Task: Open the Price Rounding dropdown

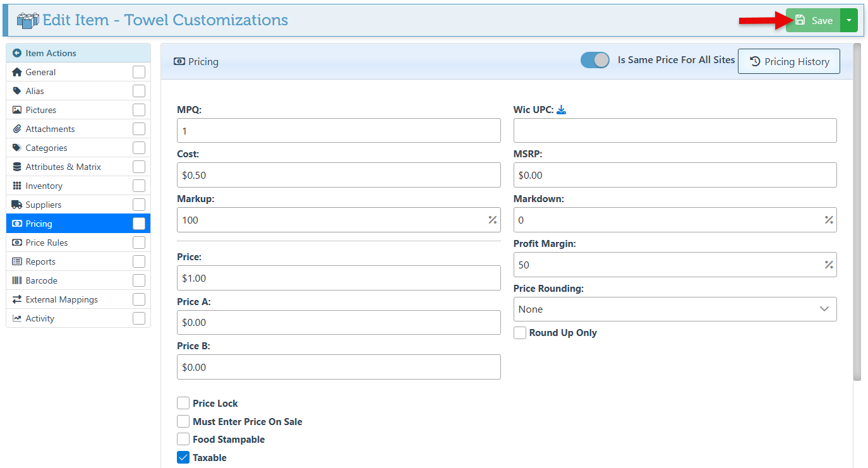Action: coord(675,309)
